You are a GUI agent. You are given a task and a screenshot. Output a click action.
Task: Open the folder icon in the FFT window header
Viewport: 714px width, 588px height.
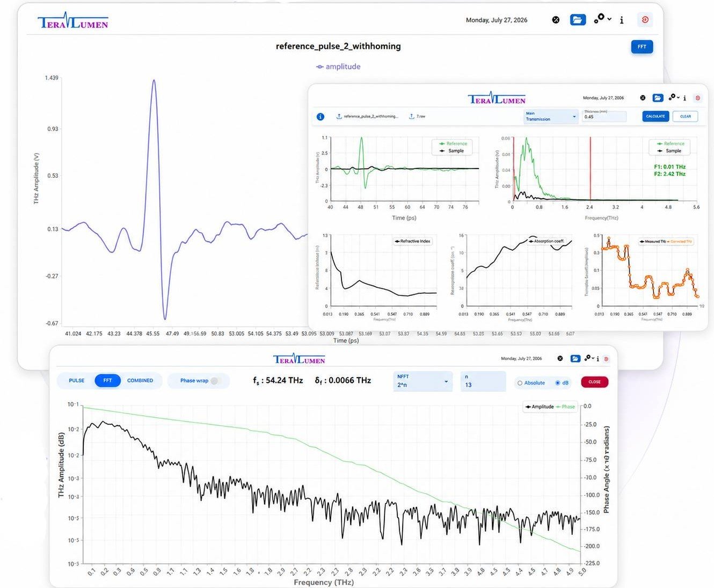click(x=575, y=359)
